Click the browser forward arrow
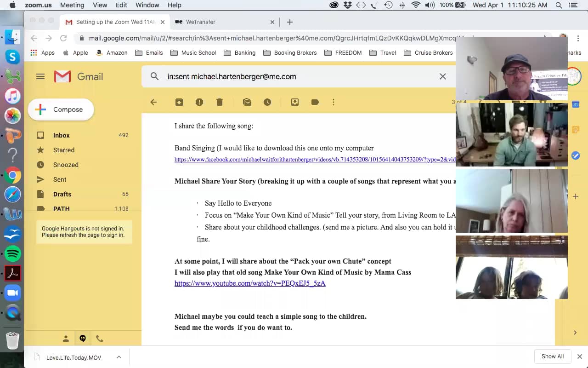This screenshot has height=368, width=588. [x=48, y=38]
